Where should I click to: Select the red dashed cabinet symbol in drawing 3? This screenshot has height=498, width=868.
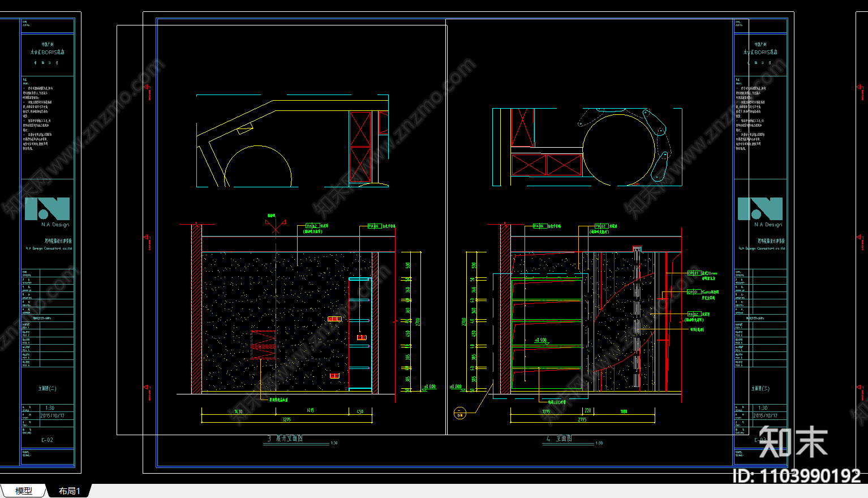(263, 345)
